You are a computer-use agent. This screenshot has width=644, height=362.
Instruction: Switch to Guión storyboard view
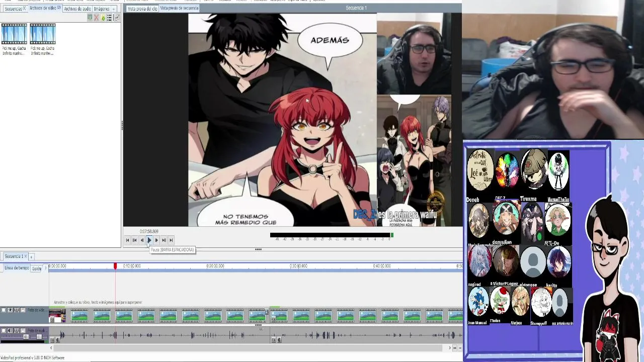36,268
